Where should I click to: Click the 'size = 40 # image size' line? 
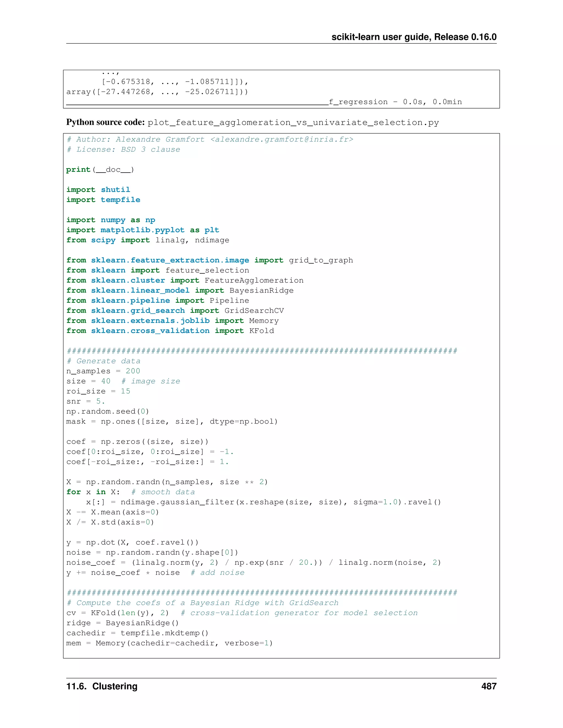pyautogui.click(x=123, y=381)
